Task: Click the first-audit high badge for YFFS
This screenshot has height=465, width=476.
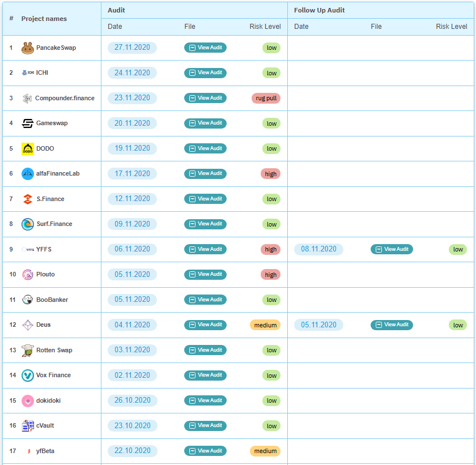Action: click(x=270, y=250)
